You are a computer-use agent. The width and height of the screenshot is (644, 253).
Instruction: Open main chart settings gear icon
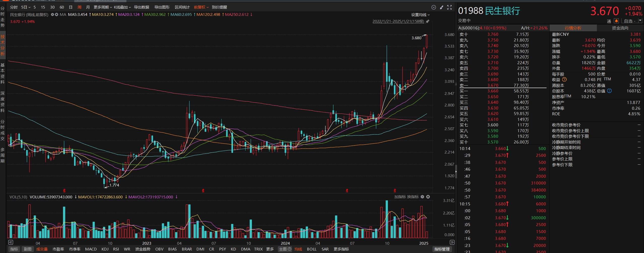[x=52, y=15]
